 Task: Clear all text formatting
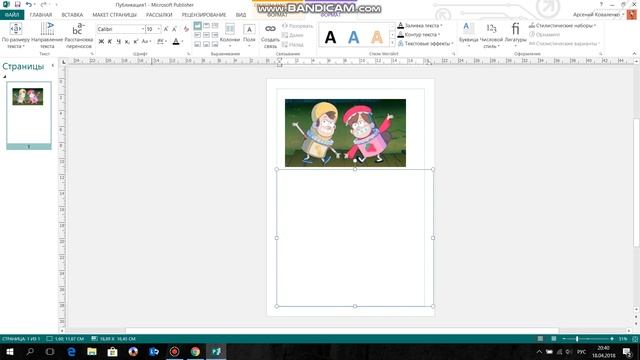[x=186, y=29]
